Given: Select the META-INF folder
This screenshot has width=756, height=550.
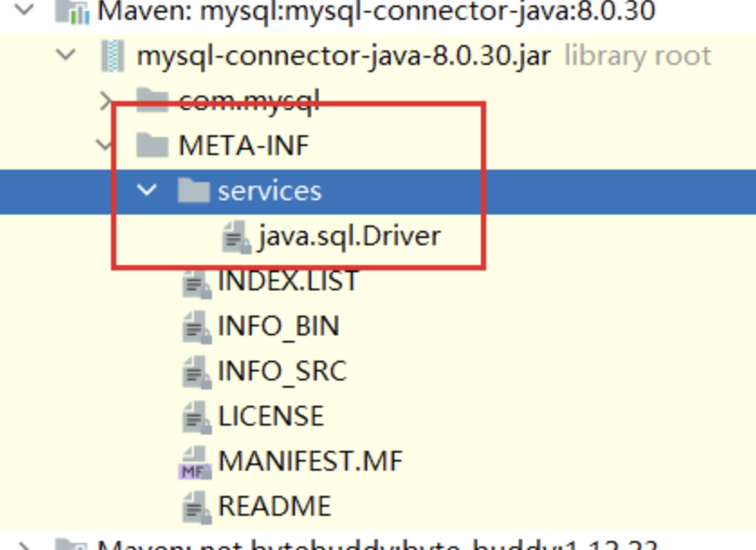Looking at the screenshot, I should click(x=244, y=145).
